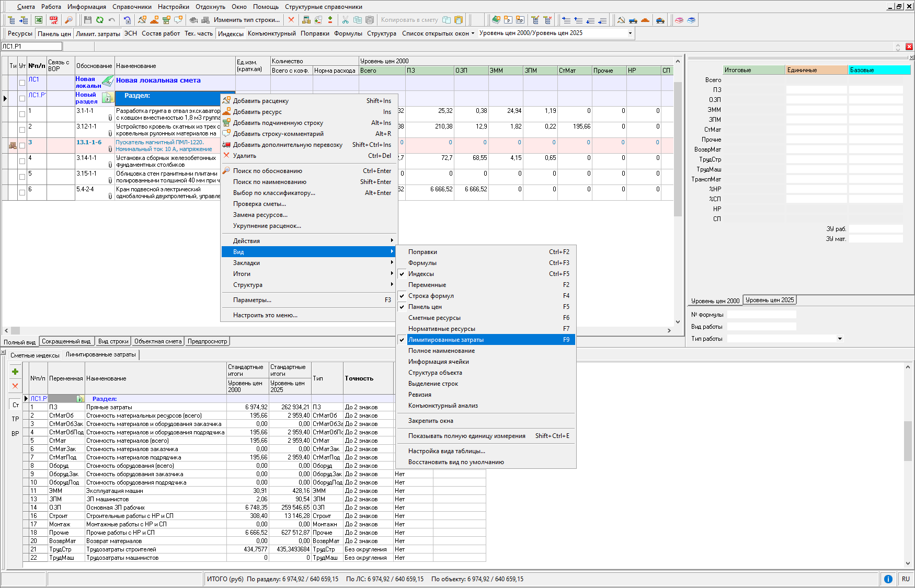Tick the checkbox for row 1

click(22, 114)
